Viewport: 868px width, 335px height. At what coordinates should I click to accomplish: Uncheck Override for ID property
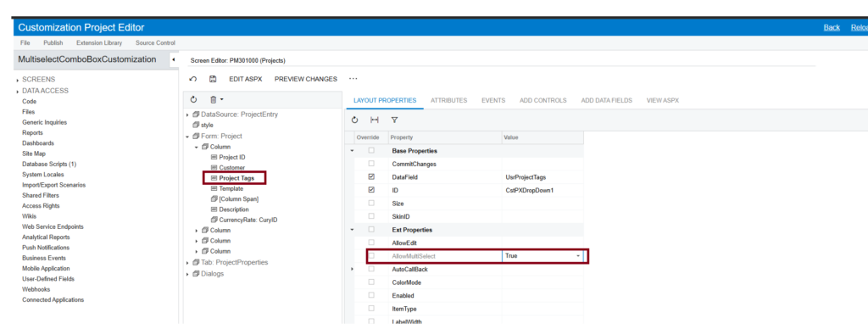click(x=371, y=190)
